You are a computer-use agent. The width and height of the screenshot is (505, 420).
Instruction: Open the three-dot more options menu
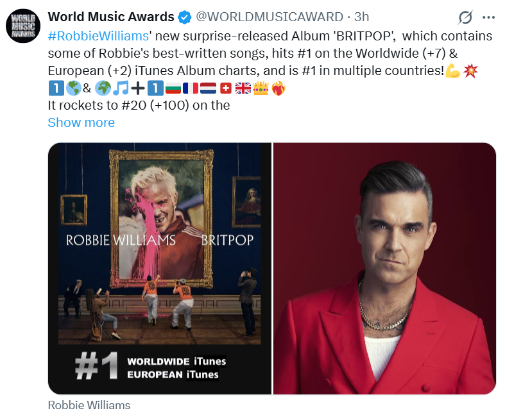tap(488, 17)
